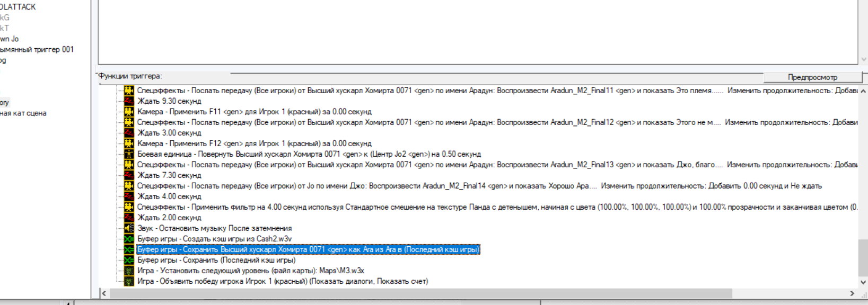
Task: Click the icon of the highlighted Сохранить Высший хускарл row
Action: pos(129,249)
